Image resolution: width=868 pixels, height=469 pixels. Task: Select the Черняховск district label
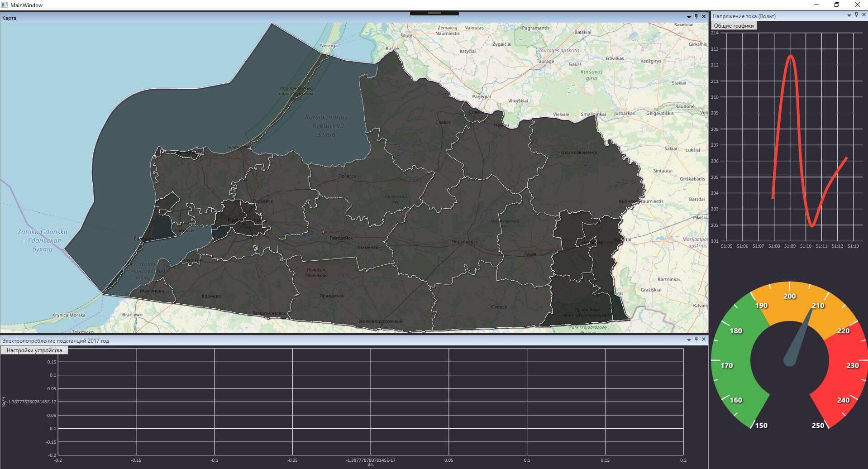(464, 242)
